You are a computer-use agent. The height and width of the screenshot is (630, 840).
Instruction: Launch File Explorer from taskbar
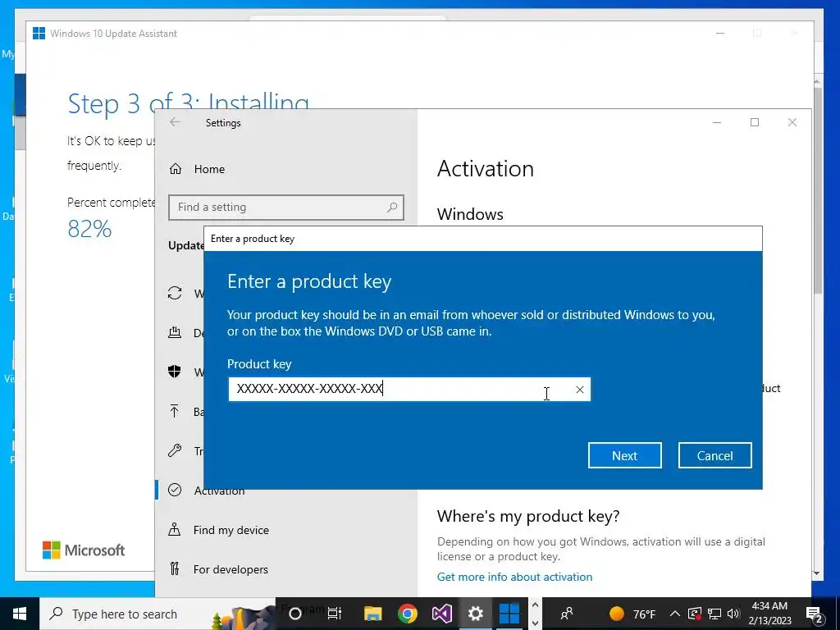(373, 614)
